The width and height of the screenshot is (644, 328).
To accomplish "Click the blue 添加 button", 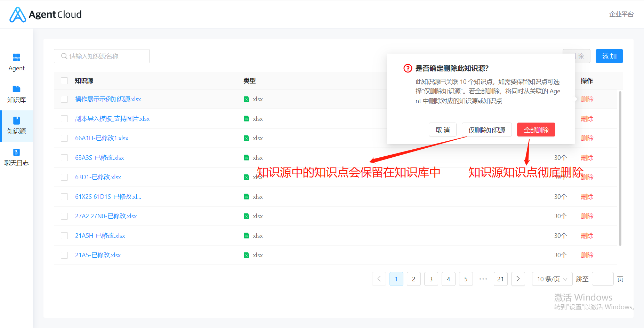I will pos(609,56).
